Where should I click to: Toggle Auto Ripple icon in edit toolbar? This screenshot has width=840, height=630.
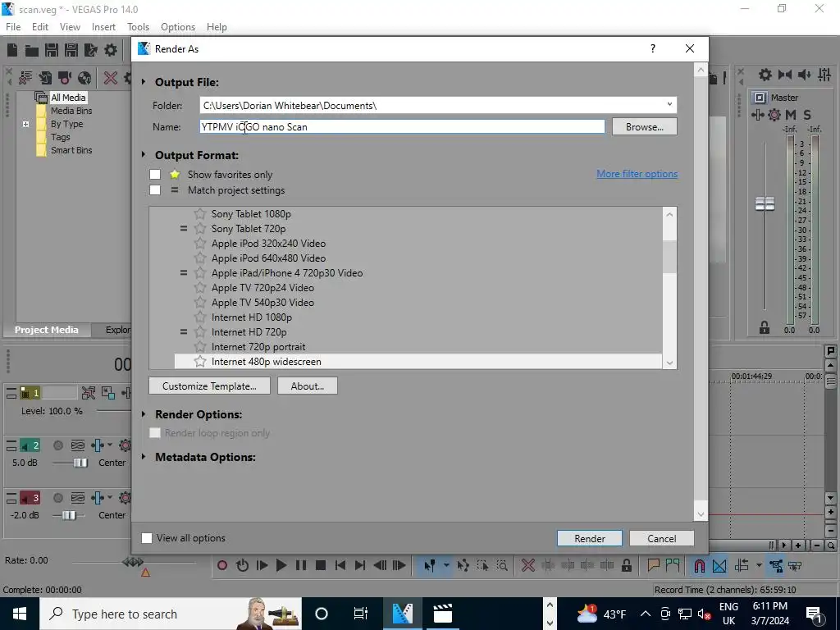742,565
